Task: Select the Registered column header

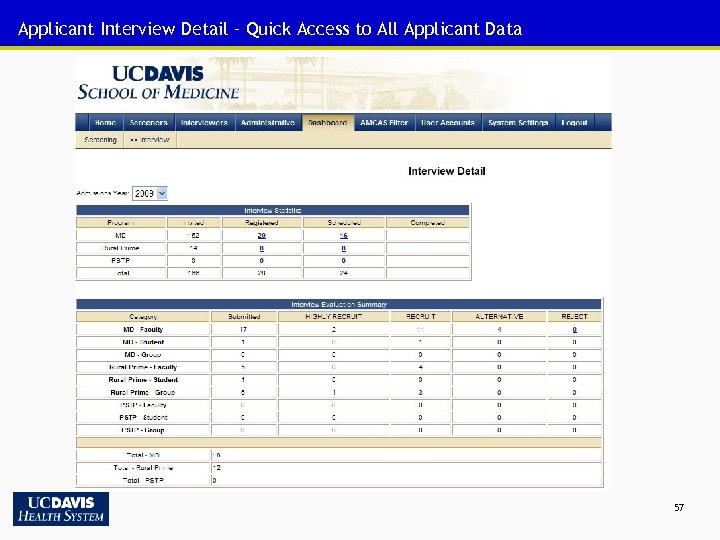Action: point(262,223)
